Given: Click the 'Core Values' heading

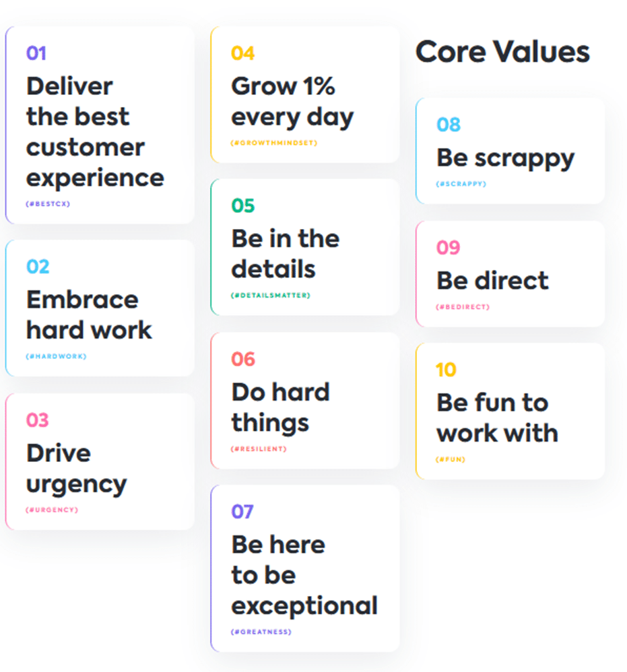Looking at the screenshot, I should [x=502, y=51].
